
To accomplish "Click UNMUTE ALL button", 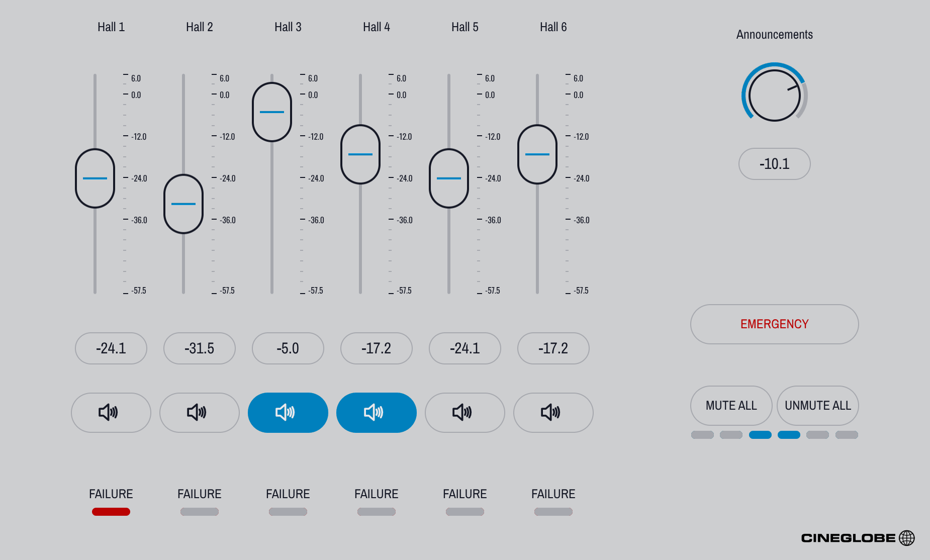I will coord(817,406).
